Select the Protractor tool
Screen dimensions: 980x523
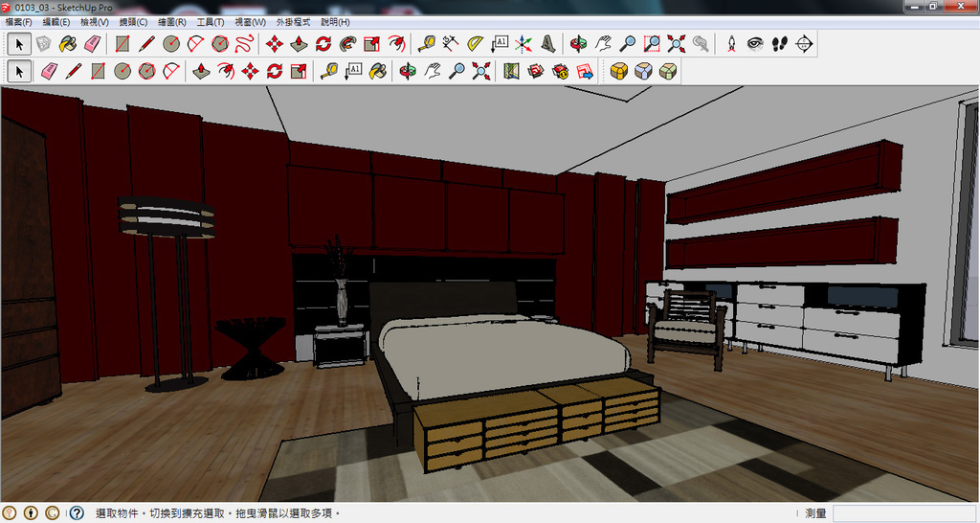(x=475, y=44)
